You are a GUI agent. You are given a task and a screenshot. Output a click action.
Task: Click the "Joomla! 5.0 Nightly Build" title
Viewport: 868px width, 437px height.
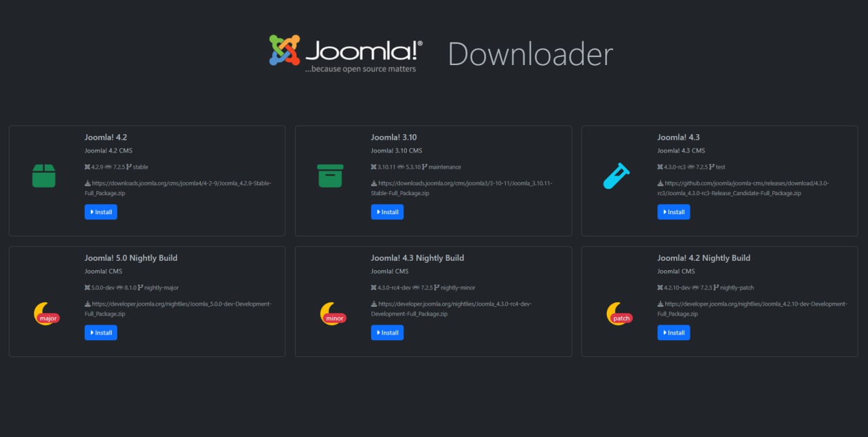131,258
